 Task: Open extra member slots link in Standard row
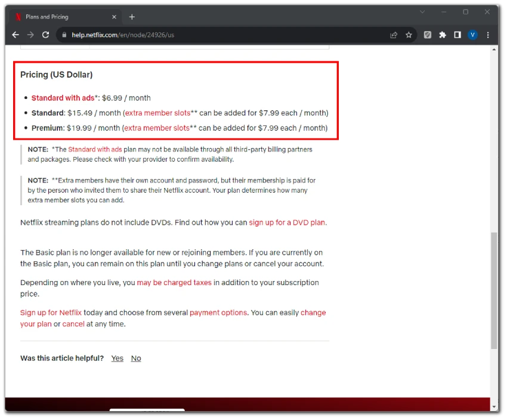pyautogui.click(x=157, y=113)
